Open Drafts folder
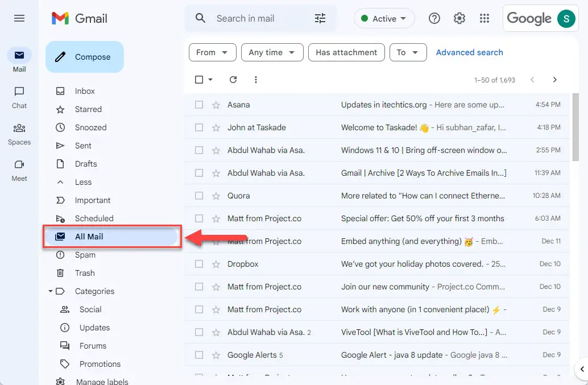This screenshot has width=588, height=385. [86, 164]
